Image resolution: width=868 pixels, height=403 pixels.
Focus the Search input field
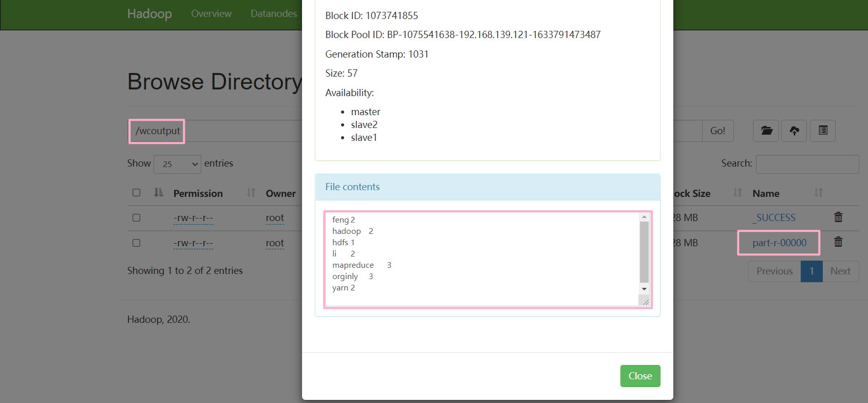(x=807, y=164)
